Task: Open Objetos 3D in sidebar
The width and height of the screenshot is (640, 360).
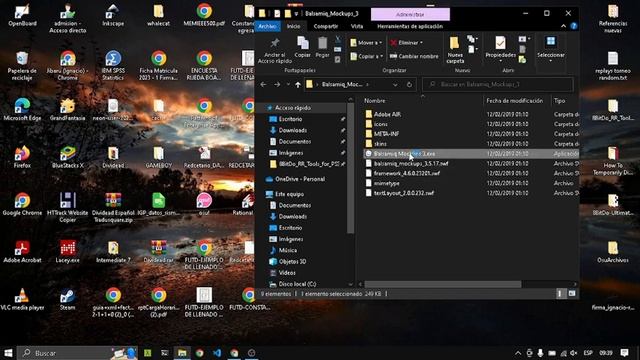Action: [x=292, y=262]
